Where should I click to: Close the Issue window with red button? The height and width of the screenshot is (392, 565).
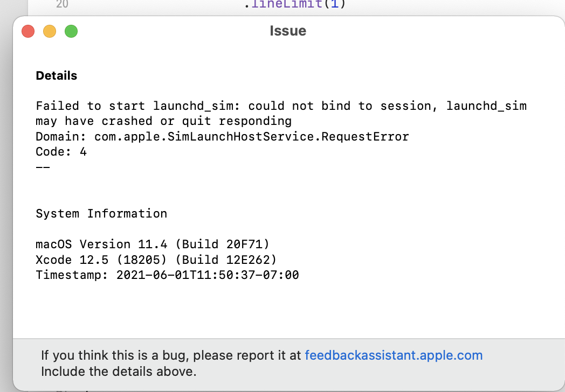(28, 31)
